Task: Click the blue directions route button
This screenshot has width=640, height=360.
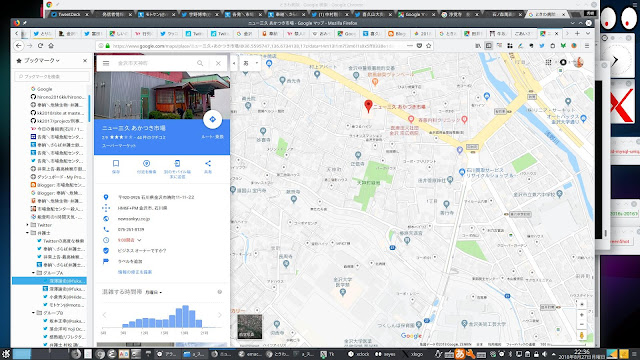Action: [212, 119]
